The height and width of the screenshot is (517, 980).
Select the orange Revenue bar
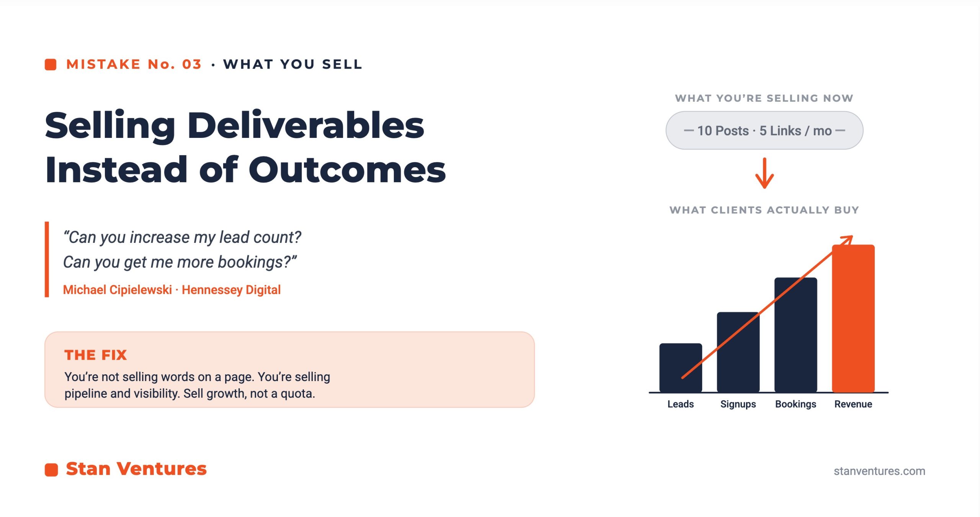(x=853, y=318)
